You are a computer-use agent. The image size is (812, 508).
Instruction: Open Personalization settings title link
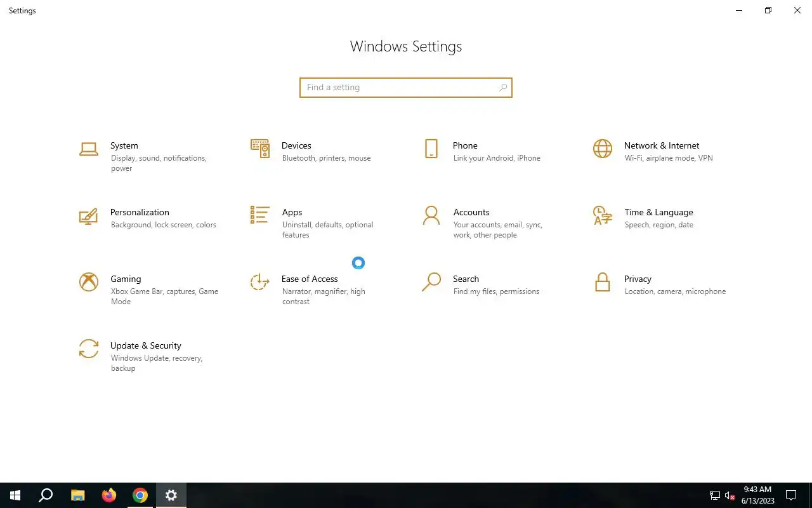point(140,212)
